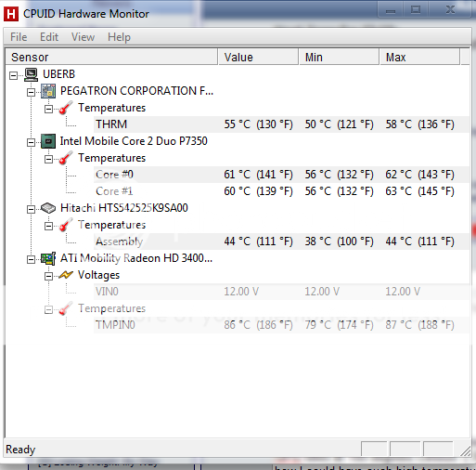
Task: Select PEGATRON CORPORATION F... label
Action: pos(136,91)
